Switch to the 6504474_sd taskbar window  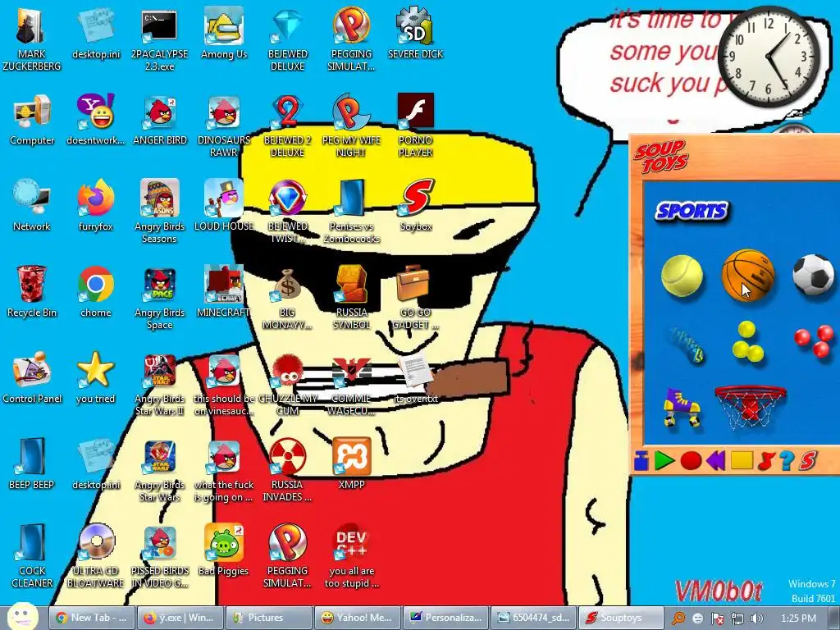point(533,618)
